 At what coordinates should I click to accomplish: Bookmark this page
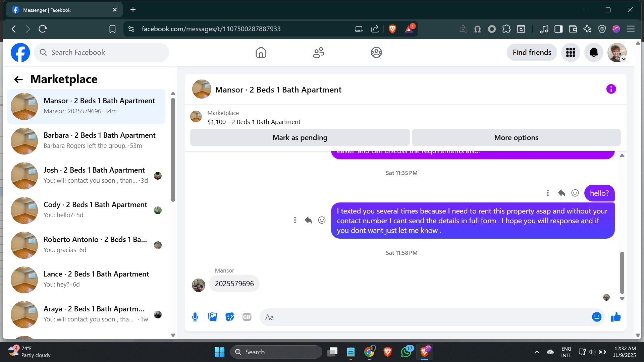112,29
